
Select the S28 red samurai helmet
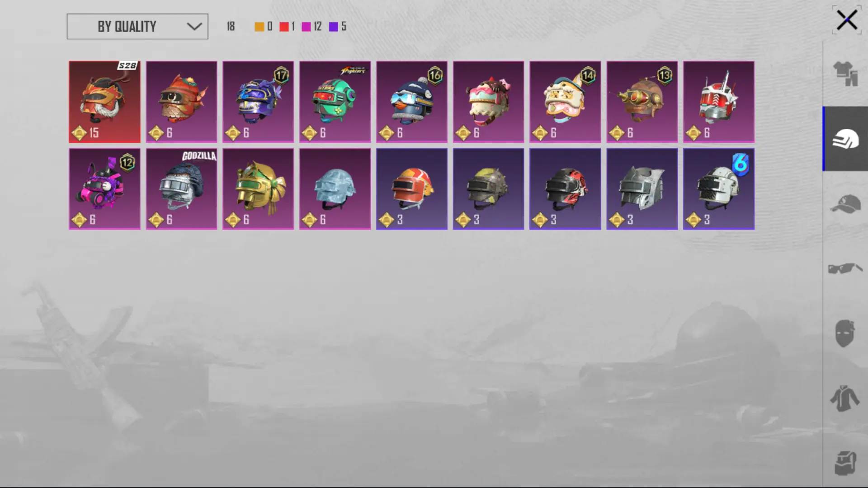(104, 102)
